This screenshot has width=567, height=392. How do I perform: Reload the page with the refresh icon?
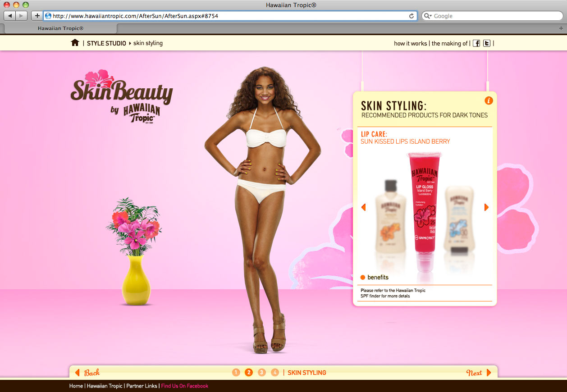[411, 16]
